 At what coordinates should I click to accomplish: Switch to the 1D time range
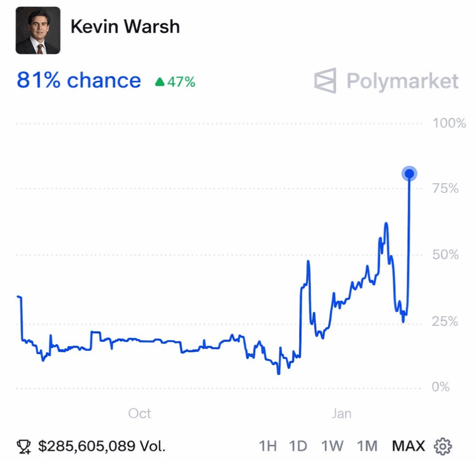coord(298,446)
